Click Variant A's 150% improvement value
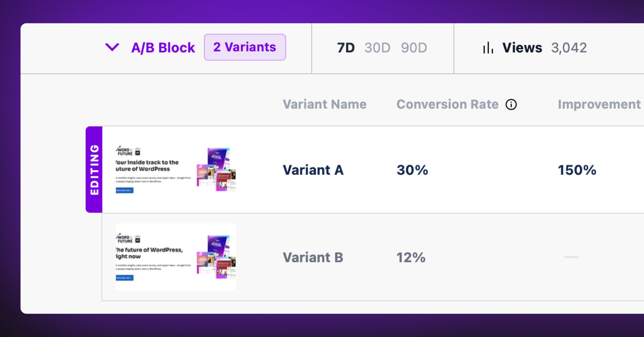644x337 pixels. [577, 170]
